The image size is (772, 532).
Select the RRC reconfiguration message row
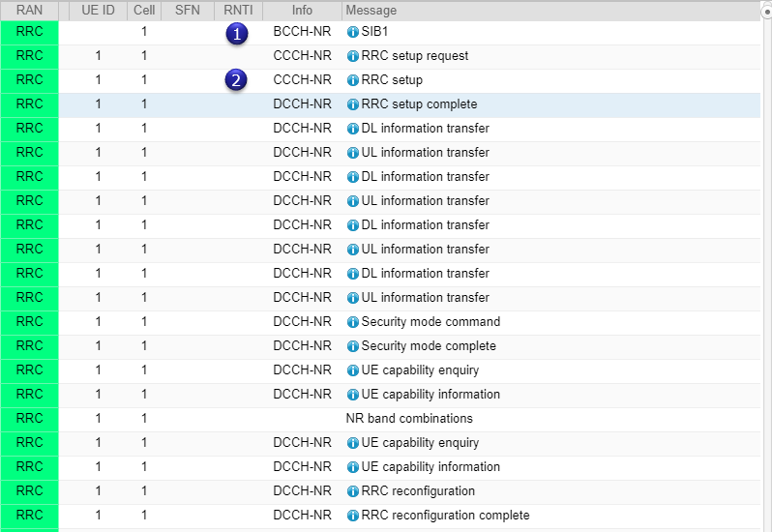(380, 491)
